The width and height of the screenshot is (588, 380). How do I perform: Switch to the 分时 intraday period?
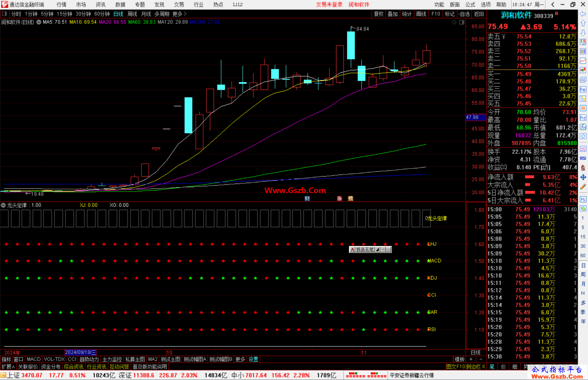coord(16,14)
